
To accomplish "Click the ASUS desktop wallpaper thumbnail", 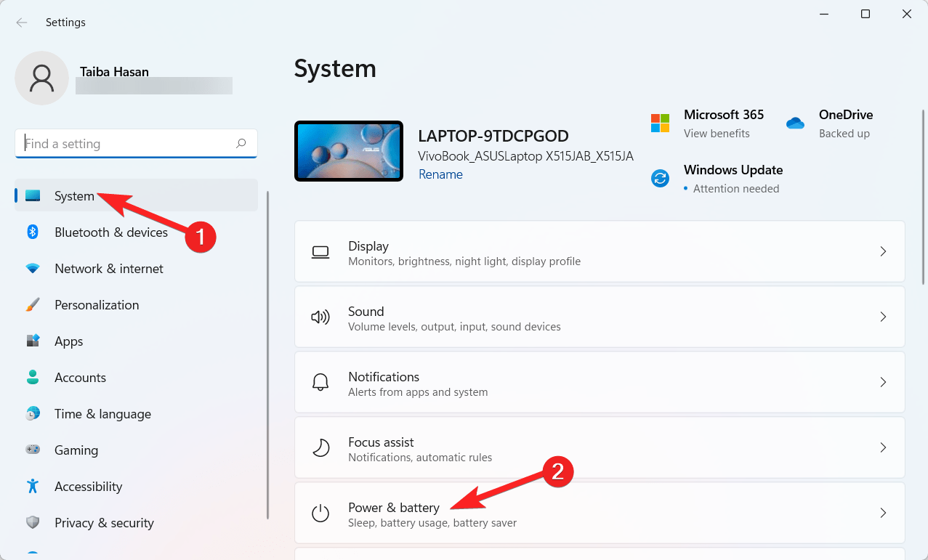I will click(x=349, y=151).
